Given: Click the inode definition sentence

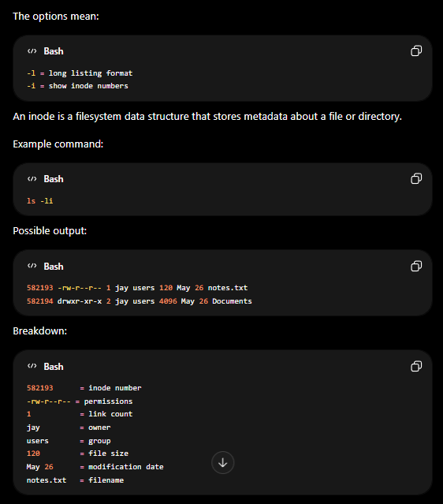Looking at the screenshot, I should 207,117.
